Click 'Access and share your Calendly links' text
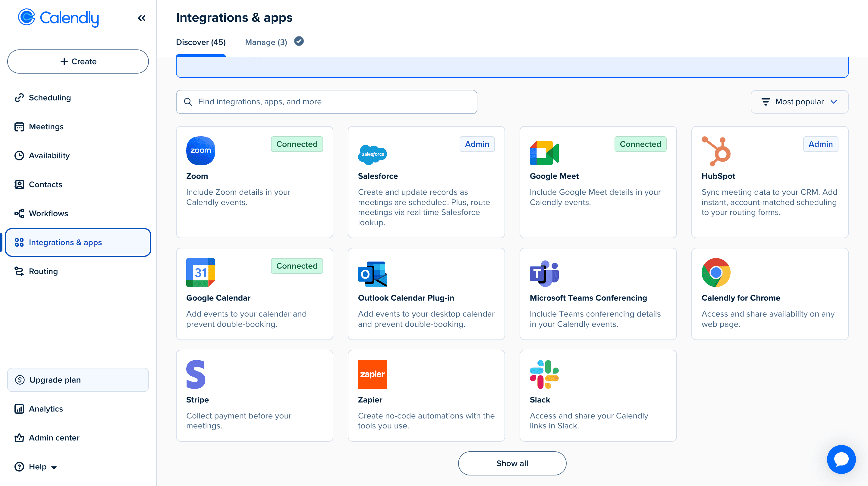This screenshot has height=486, width=868. tap(589, 421)
